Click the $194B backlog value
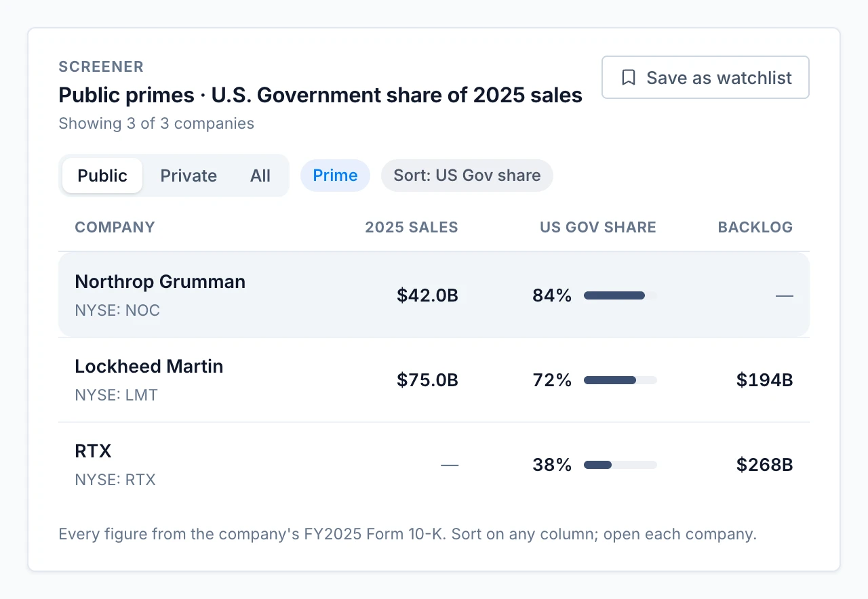Image resolution: width=868 pixels, height=599 pixels. (x=765, y=380)
